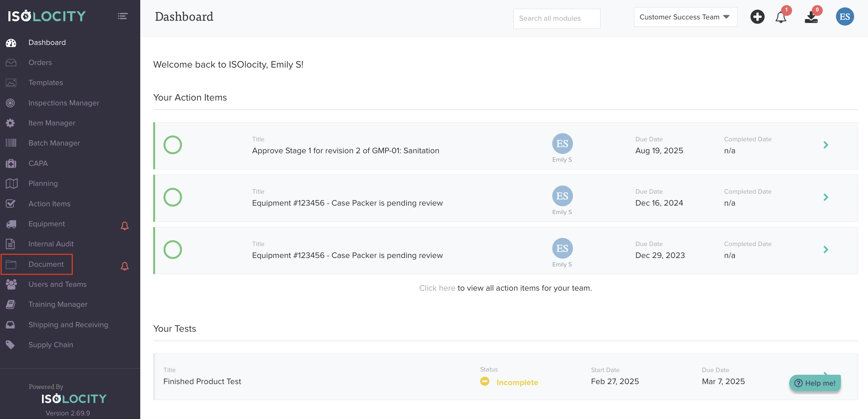Viewport: 868px width, 419px height.
Task: Open the Customer Success Team dropdown
Action: pyautogui.click(x=685, y=17)
